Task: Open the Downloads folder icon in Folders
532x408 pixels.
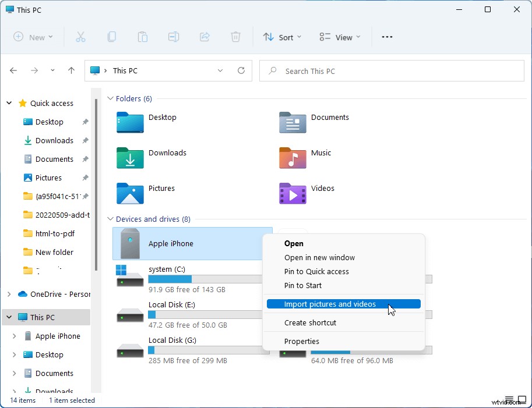Action: (130, 158)
